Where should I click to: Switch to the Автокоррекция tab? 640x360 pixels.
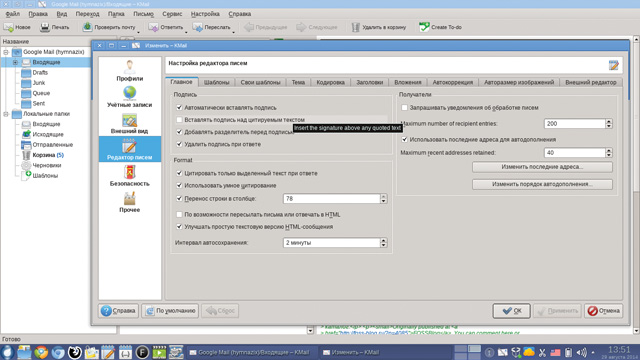[453, 82]
